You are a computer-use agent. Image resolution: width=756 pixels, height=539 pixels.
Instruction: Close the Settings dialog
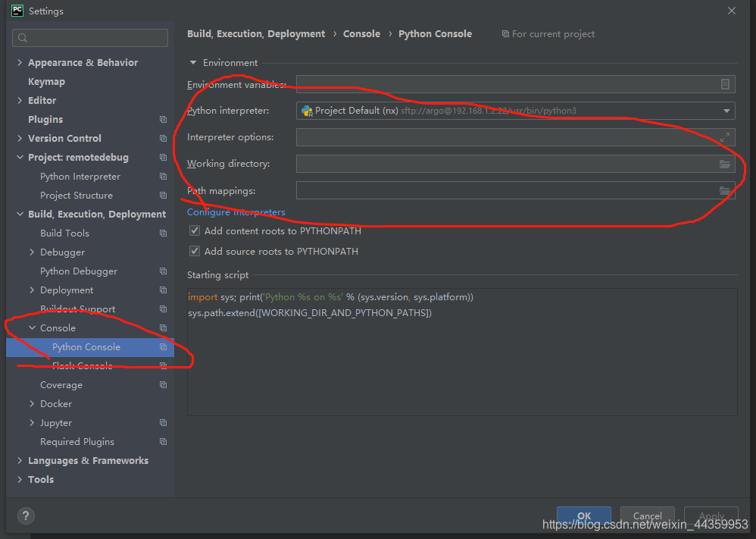point(732,11)
